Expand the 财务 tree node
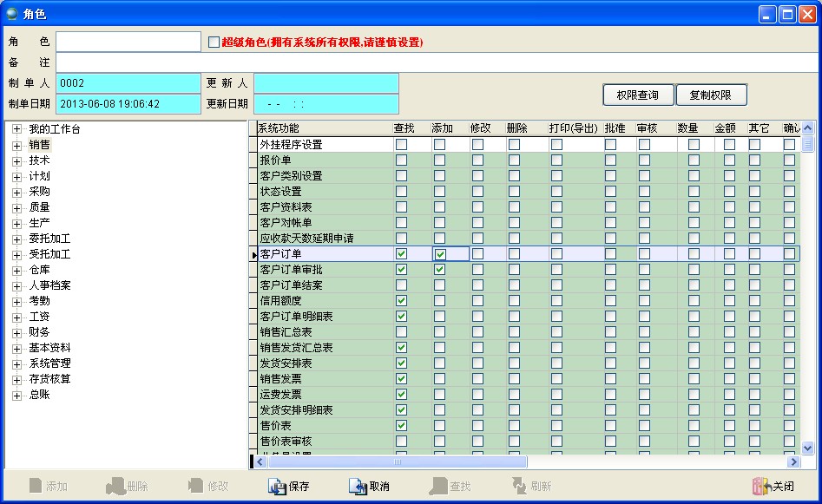Screen dimensions: 822x504 coord(16,332)
